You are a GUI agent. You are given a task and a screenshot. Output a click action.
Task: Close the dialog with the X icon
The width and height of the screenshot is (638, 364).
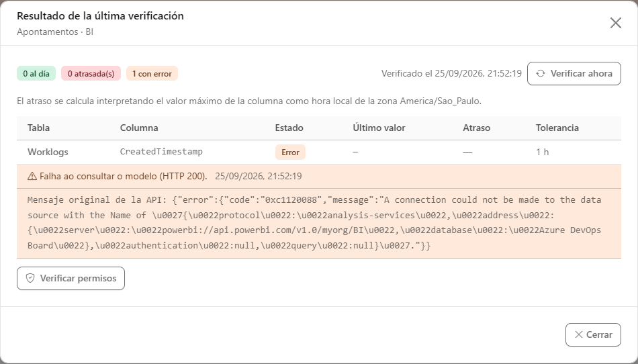[x=616, y=23]
